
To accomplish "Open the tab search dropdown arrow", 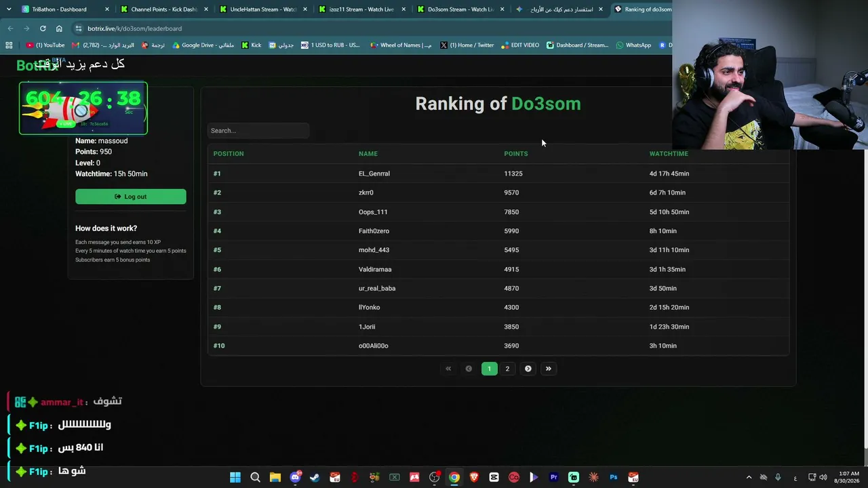I will point(9,9).
